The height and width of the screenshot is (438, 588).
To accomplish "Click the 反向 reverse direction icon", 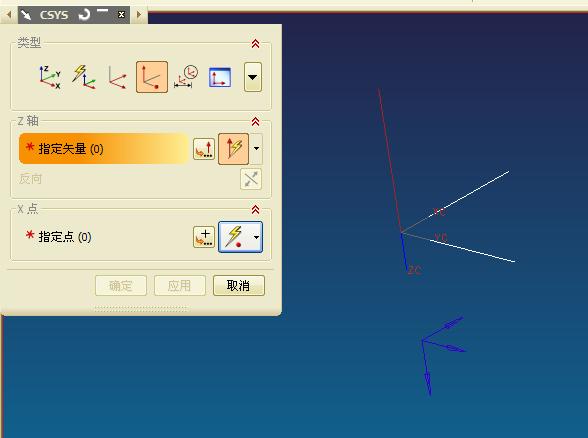I will tap(251, 179).
